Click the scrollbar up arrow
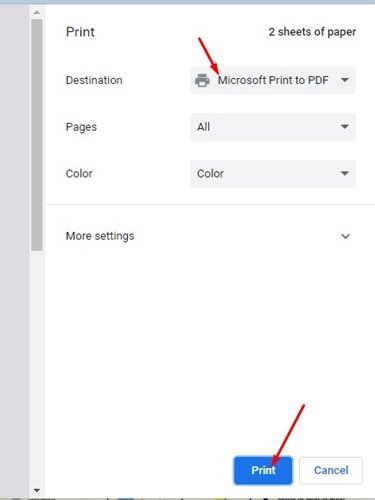375x500 pixels. pyautogui.click(x=37, y=13)
